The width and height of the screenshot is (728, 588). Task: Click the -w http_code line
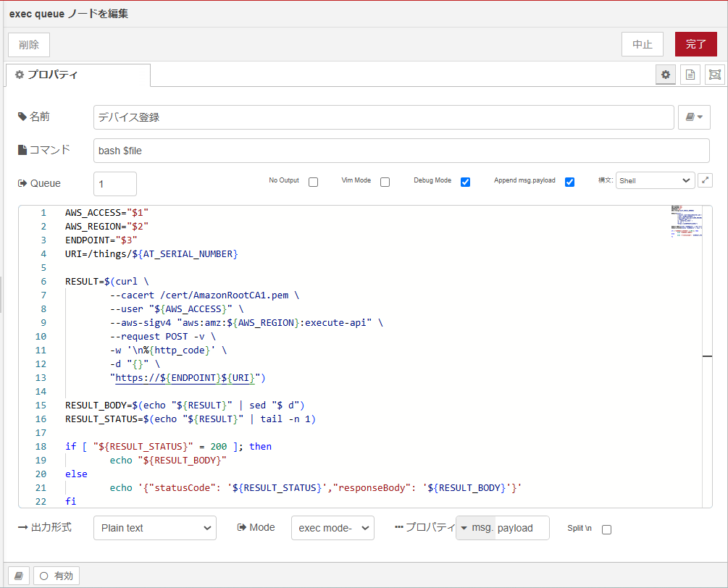click(168, 350)
